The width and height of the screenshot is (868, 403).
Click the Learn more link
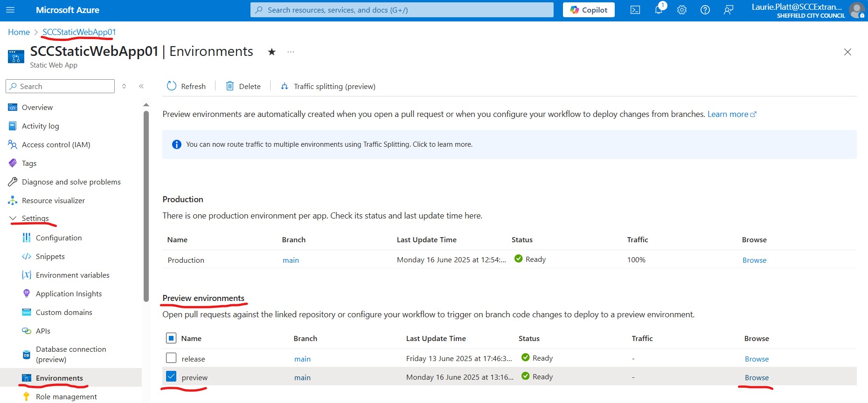click(x=732, y=114)
